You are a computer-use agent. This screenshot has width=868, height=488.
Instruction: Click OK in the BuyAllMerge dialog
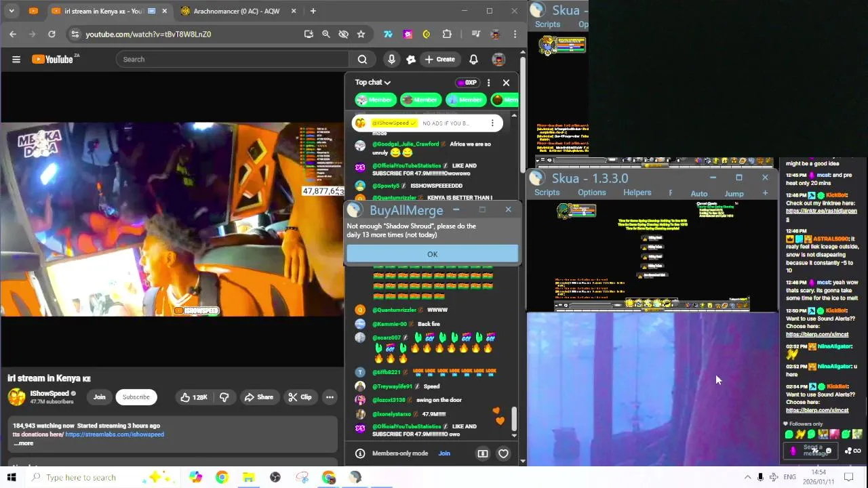click(432, 254)
